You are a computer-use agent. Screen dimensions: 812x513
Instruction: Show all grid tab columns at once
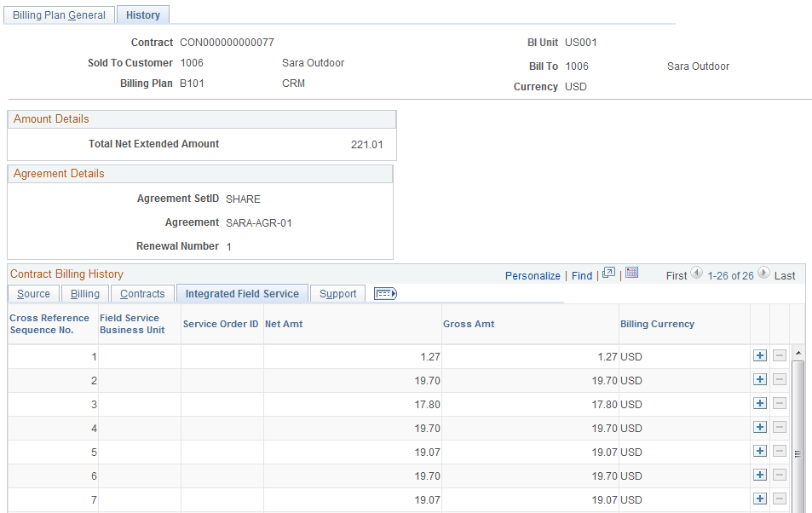click(x=384, y=293)
